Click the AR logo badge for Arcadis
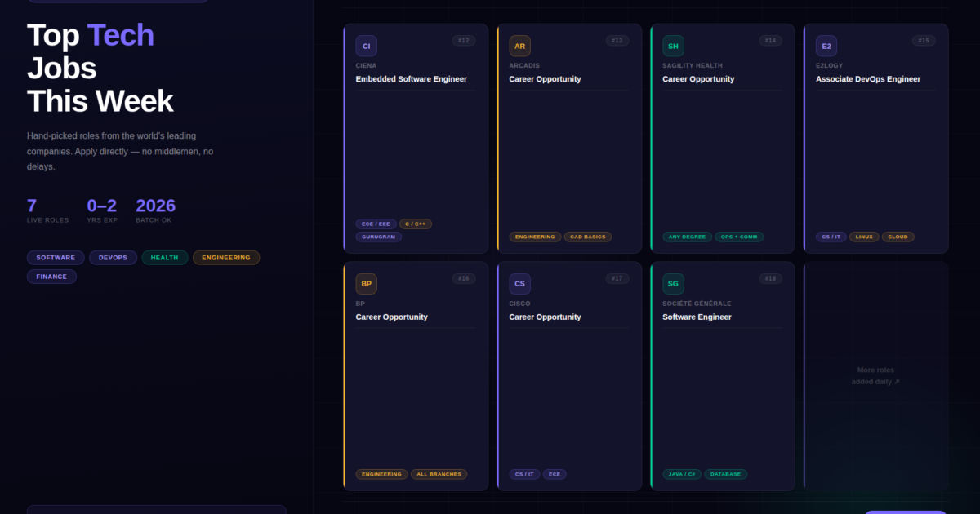Viewport: 980px width, 514px height. [x=519, y=47]
